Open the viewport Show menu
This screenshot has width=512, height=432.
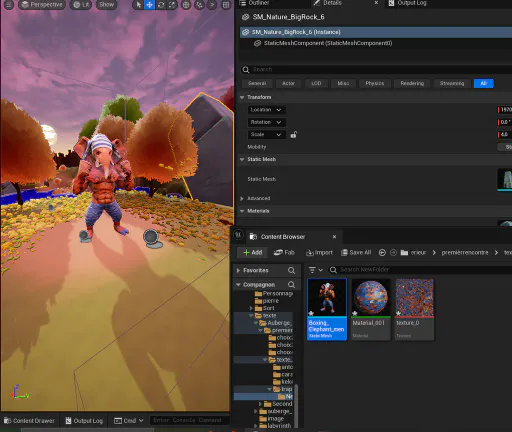[x=106, y=5]
